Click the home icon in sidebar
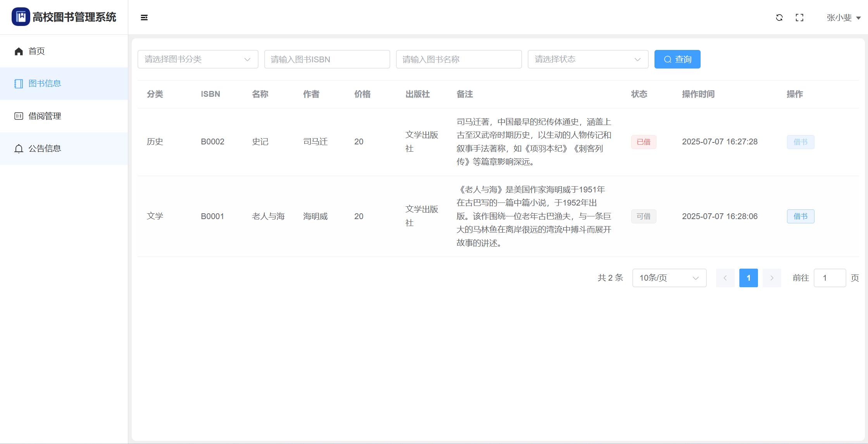 click(x=19, y=51)
